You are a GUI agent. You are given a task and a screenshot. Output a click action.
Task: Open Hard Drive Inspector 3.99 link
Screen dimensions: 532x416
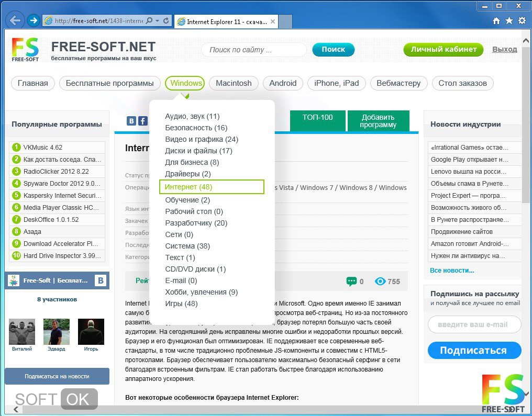click(62, 256)
